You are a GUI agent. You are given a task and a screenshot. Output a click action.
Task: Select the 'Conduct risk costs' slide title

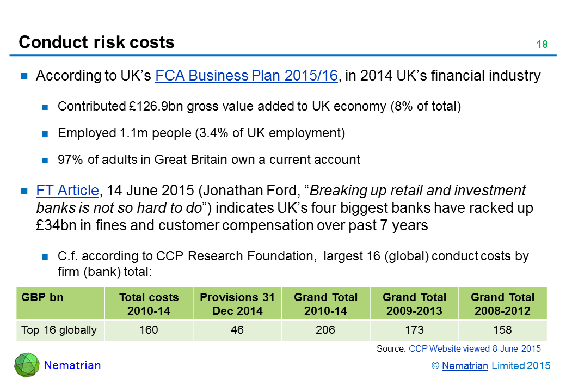(96, 42)
